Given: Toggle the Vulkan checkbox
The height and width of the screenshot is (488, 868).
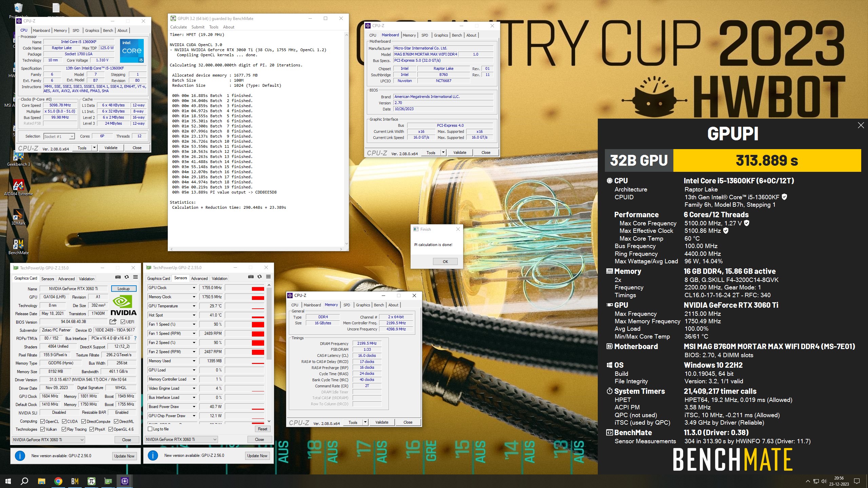Looking at the screenshot, I should (42, 429).
